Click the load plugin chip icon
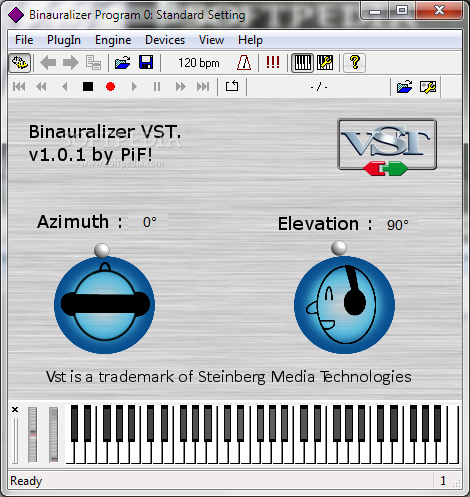Screen dimensions: 470x497 [20, 63]
